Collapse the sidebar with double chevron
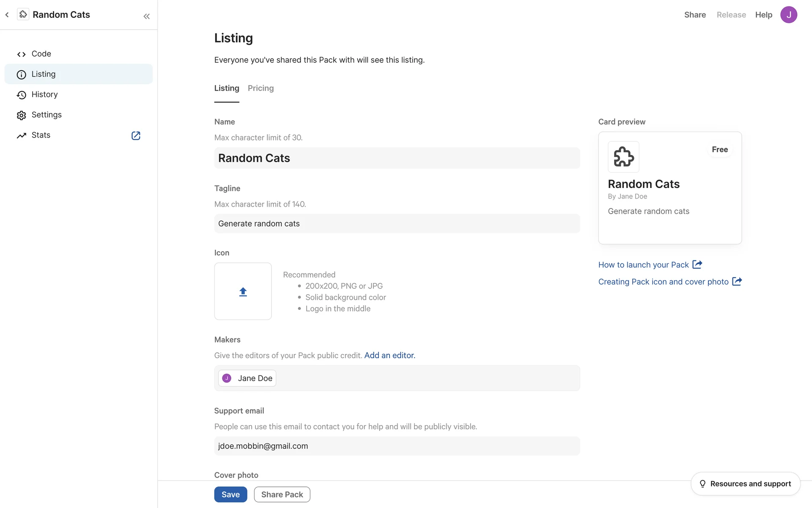The height and width of the screenshot is (508, 812). pos(146,17)
